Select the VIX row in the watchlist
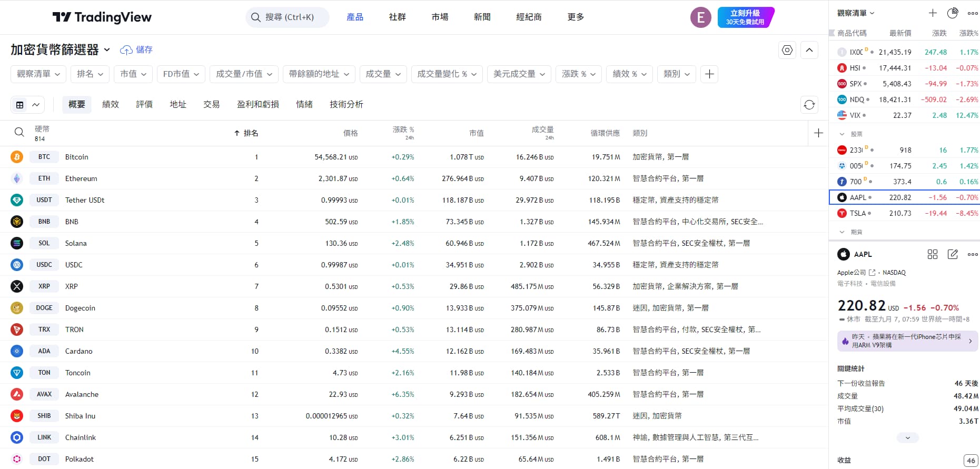 [904, 115]
